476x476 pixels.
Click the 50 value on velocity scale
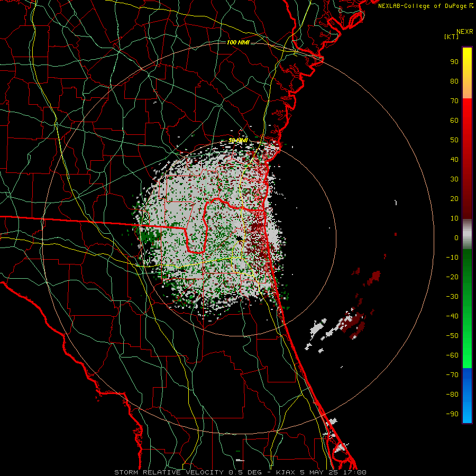[x=454, y=140]
